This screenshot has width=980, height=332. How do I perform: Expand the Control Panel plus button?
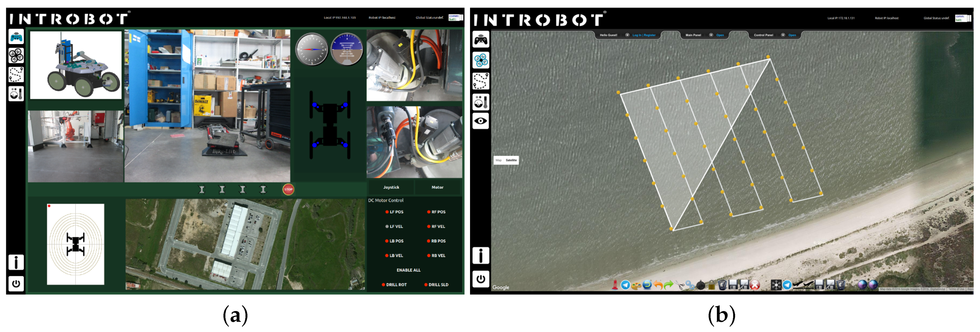(783, 35)
